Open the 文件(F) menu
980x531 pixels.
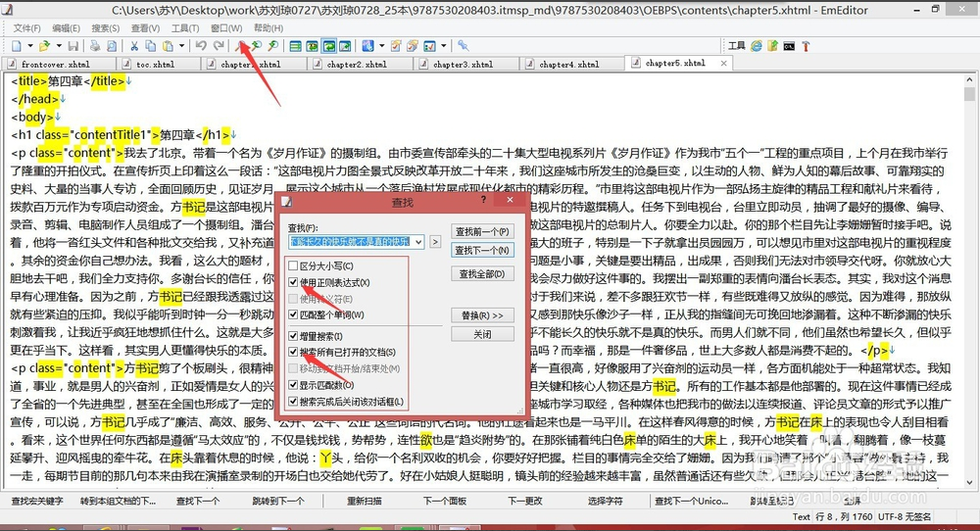tap(26, 28)
